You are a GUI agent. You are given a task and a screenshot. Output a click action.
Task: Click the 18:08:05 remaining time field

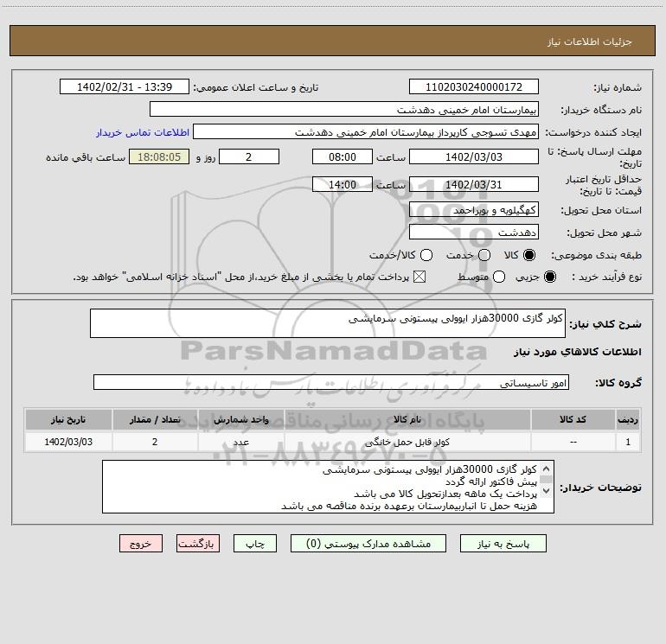[159, 156]
